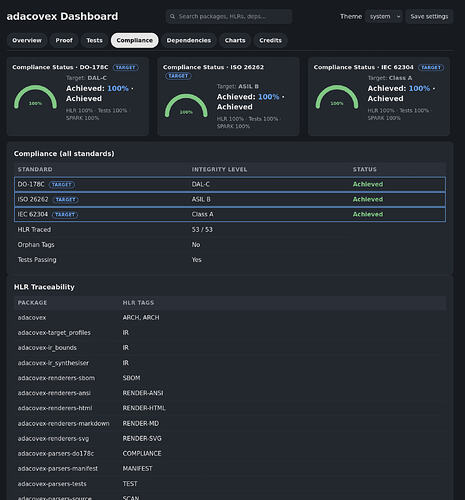Click the DO-178C card 100% gauge
This screenshot has width=465, height=500.
pos(35,98)
